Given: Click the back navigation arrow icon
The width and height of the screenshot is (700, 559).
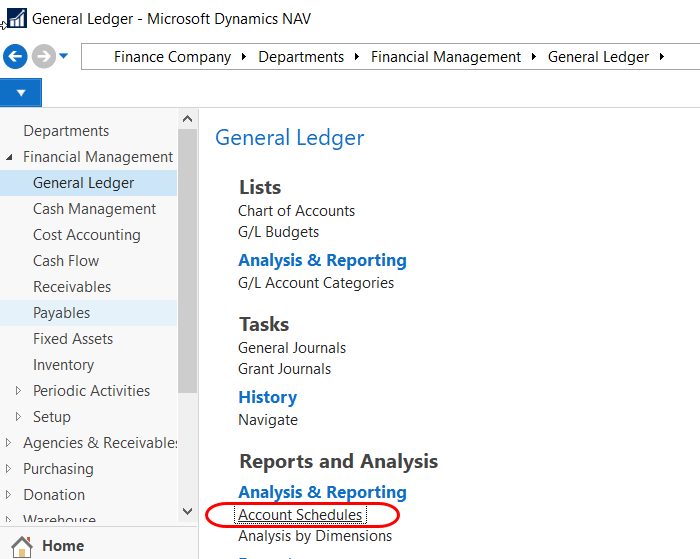Looking at the screenshot, I should [x=14, y=56].
